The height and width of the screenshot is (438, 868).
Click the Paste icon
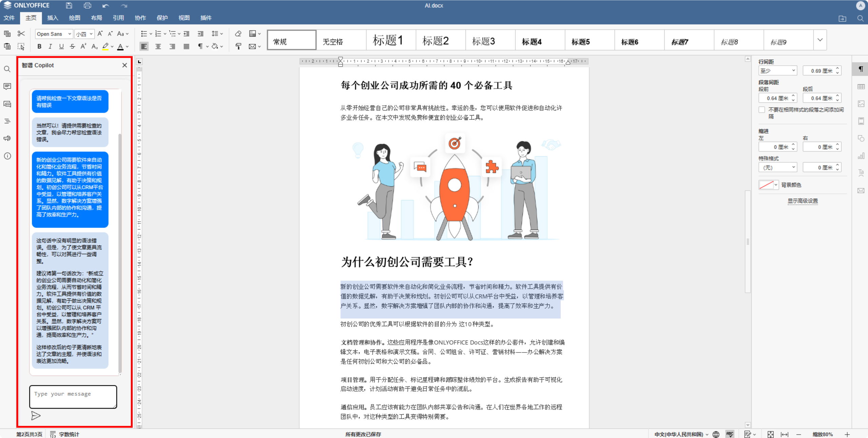coord(7,46)
